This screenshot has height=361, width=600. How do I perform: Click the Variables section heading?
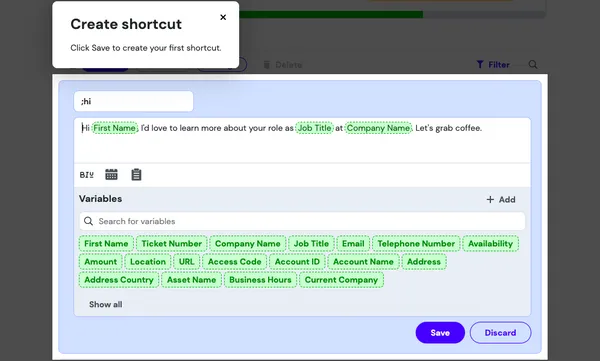100,199
